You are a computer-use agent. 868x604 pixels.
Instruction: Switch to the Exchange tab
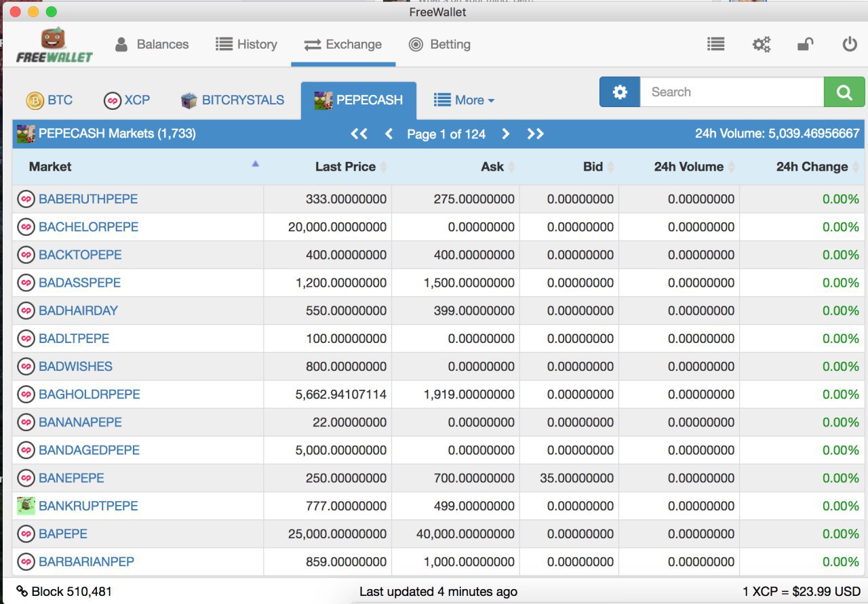point(343,44)
